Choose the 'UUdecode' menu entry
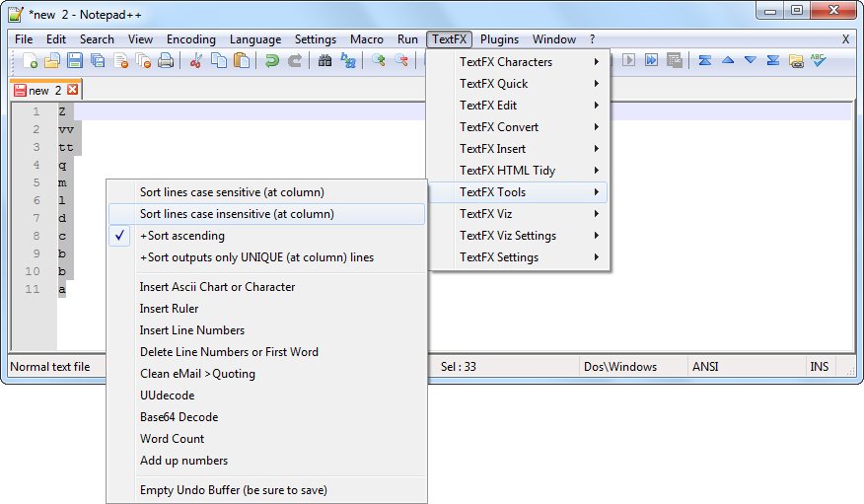Screen dimensions: 864x504 pos(266,396)
